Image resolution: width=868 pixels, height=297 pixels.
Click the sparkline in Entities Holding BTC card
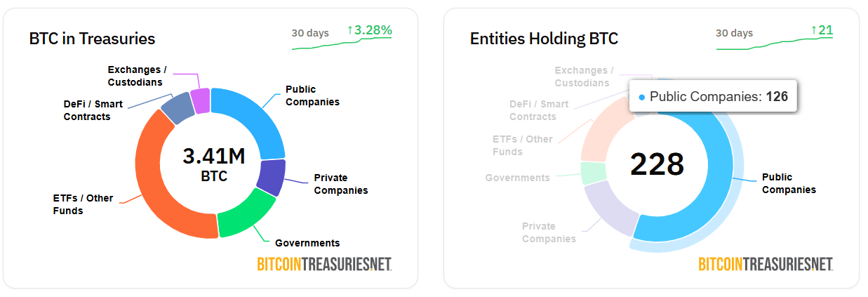pos(775,44)
